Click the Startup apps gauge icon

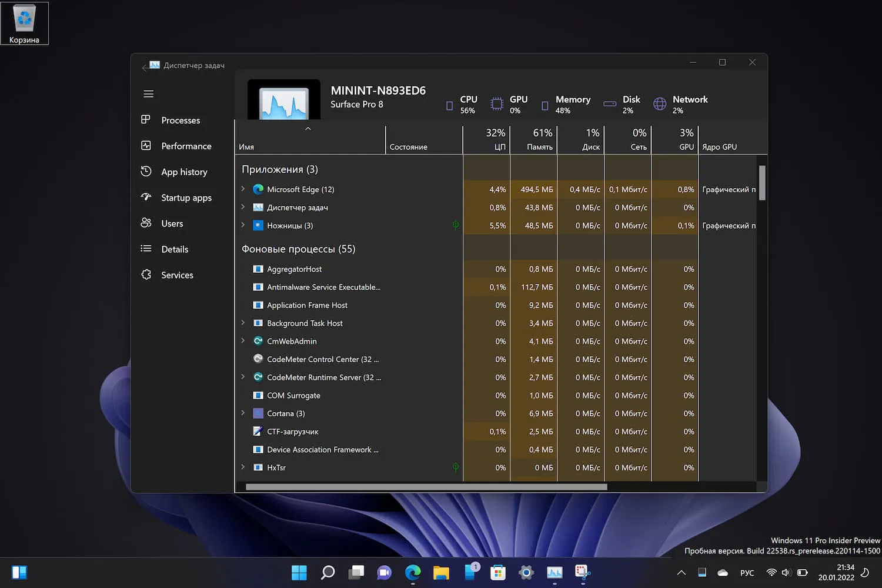point(146,198)
